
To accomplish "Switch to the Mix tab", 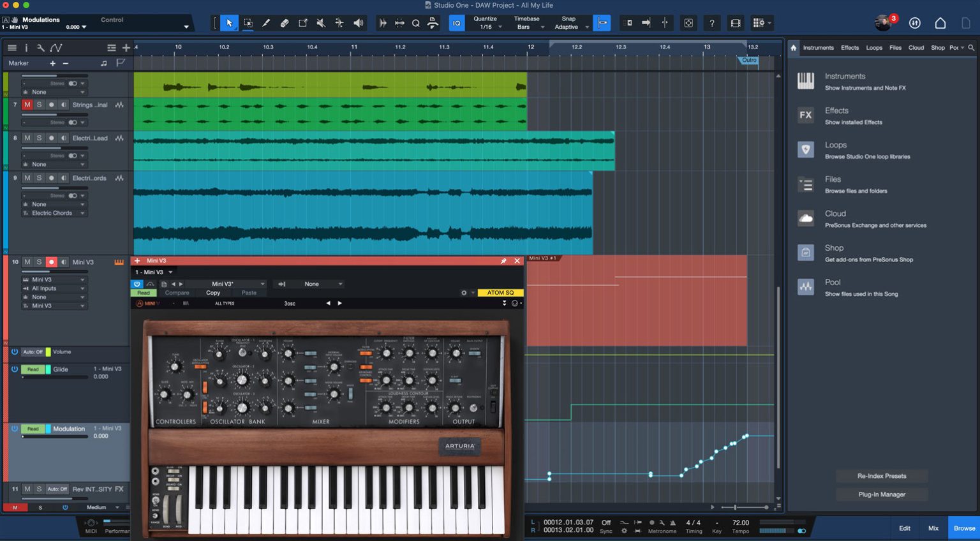I will [933, 528].
